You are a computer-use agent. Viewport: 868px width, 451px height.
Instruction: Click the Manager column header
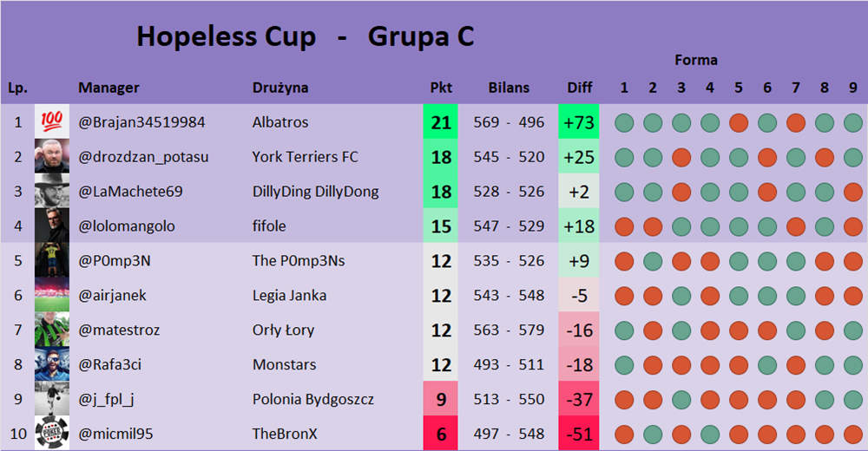(108, 88)
